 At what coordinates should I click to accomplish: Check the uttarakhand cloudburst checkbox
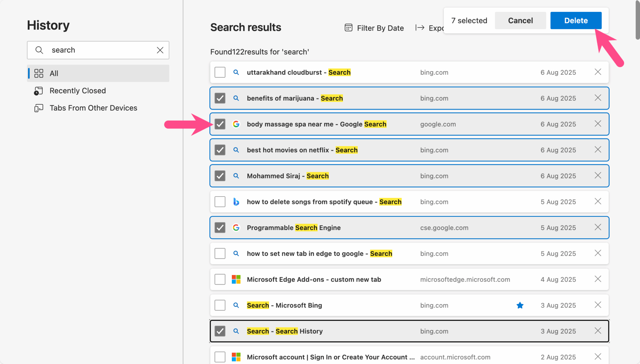(220, 72)
